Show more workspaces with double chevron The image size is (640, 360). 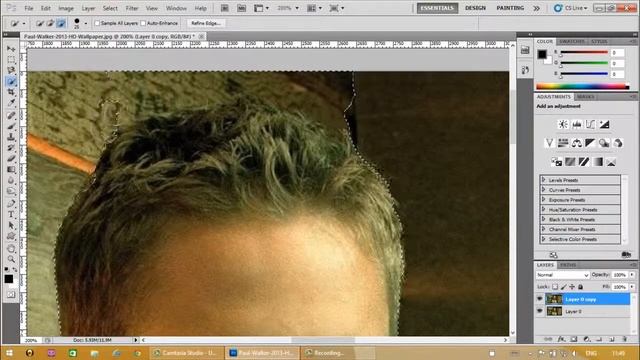(536, 8)
